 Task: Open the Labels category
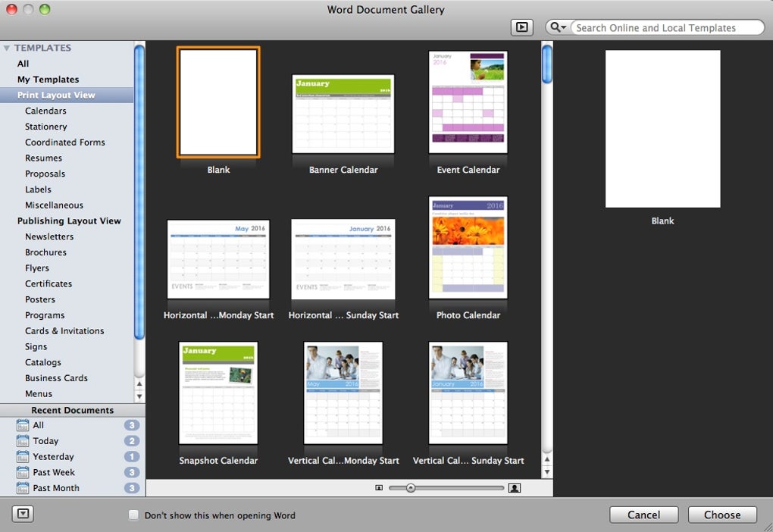point(67,189)
